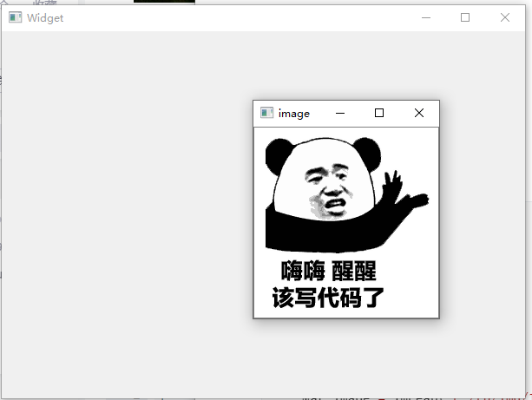Maximize the image window

click(x=379, y=113)
